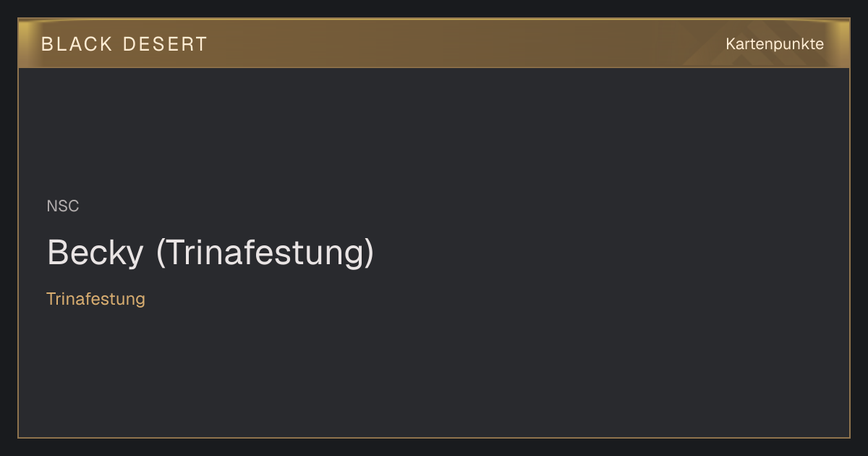
Task: Open the golden Trinafestung location link
Action: click(95, 299)
